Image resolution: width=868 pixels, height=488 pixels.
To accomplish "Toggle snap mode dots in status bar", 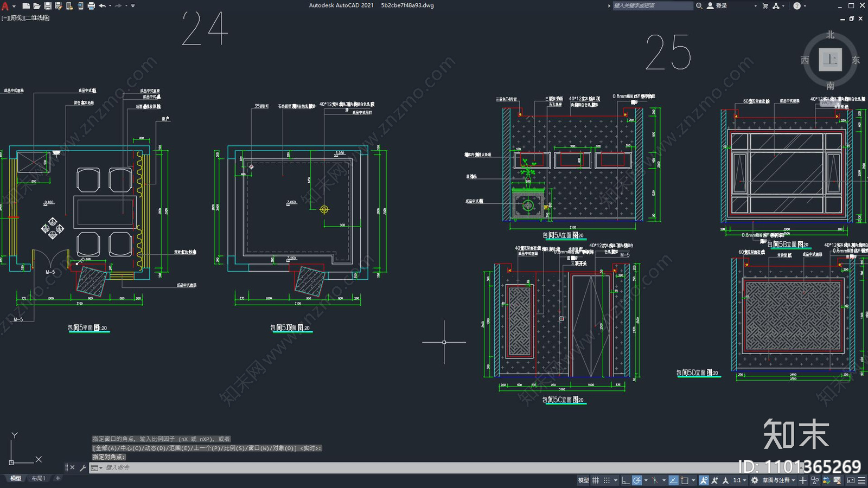I will pos(607,480).
